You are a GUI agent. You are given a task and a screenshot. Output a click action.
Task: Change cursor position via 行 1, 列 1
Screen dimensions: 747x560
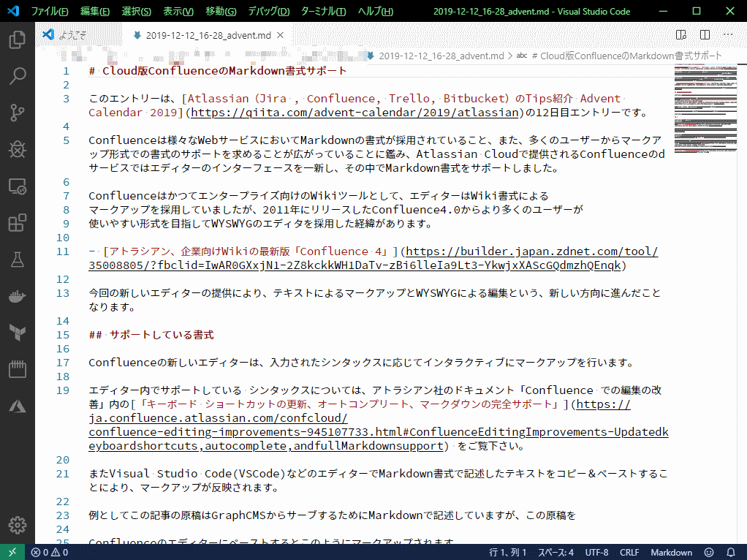pyautogui.click(x=507, y=552)
